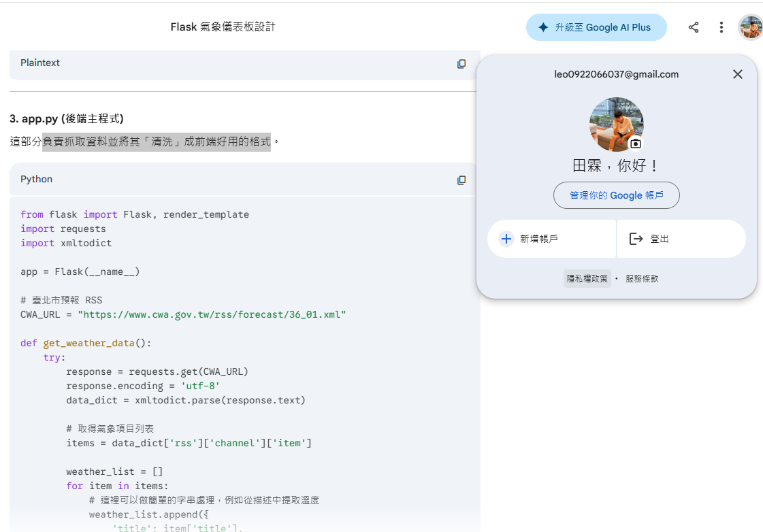
Task: Copy the Plaintext code block
Action: pos(461,63)
